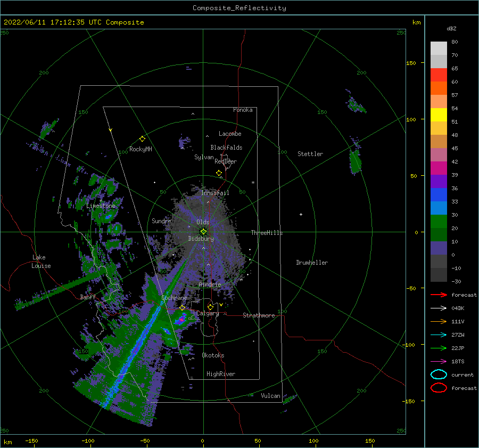
Task: Click the Lacombe town label
Action: pyautogui.click(x=230, y=134)
